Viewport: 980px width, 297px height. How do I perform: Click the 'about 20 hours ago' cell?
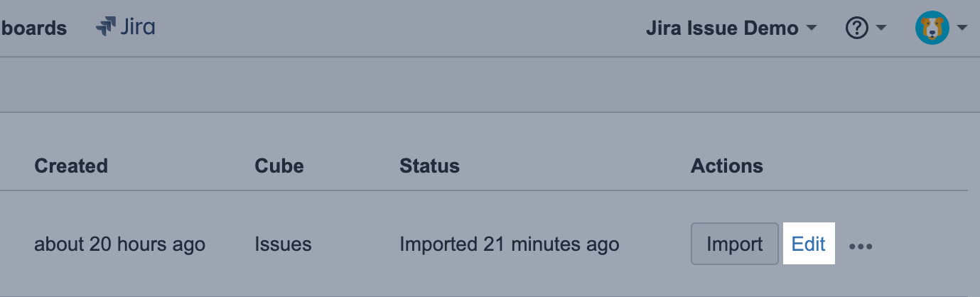(119, 245)
